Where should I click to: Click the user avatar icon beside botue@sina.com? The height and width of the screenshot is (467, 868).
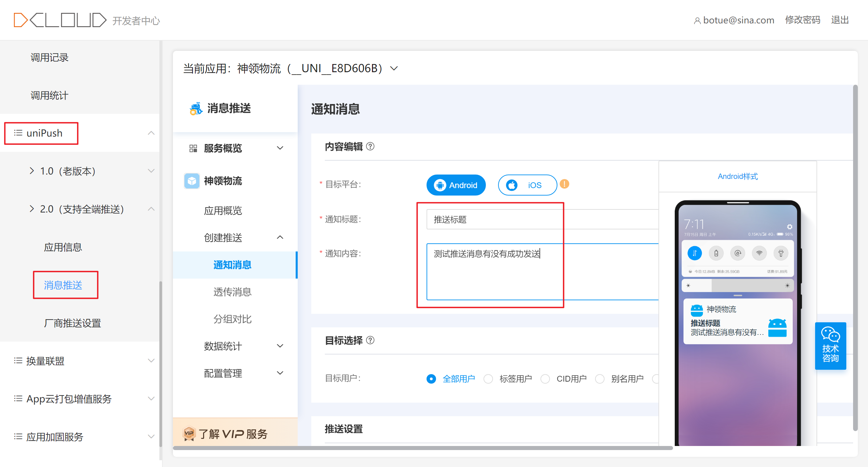coord(697,21)
